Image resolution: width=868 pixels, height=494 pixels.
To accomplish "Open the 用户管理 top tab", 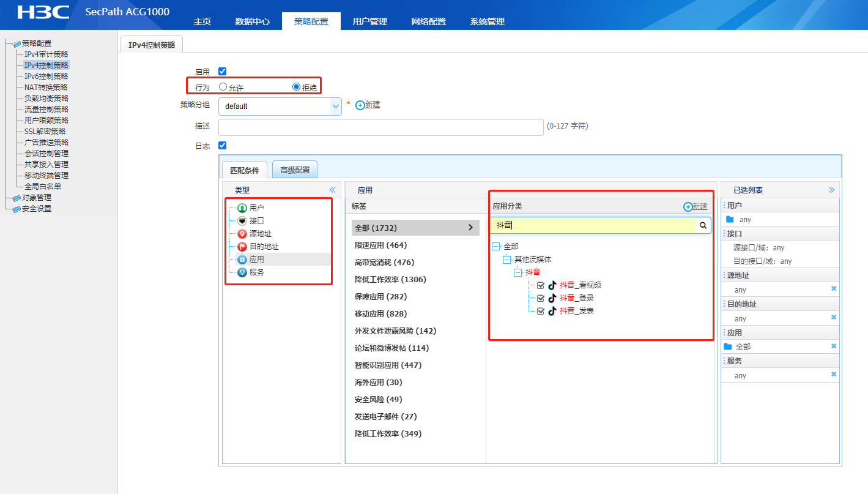I will (370, 21).
